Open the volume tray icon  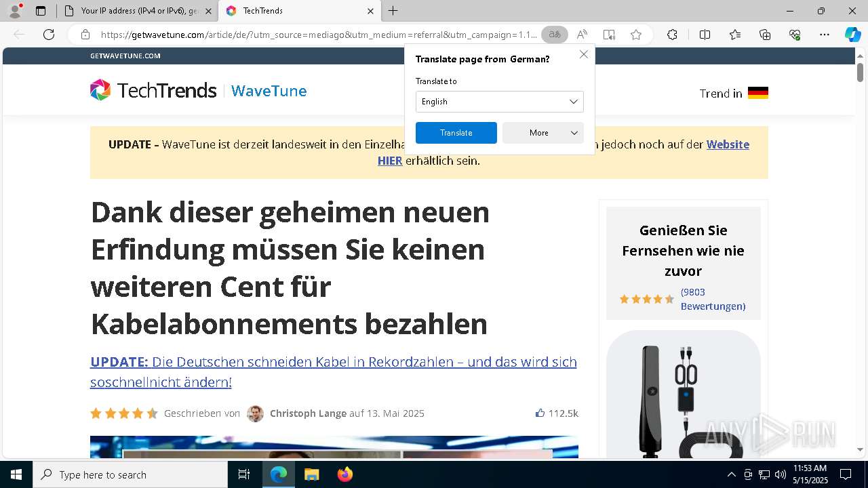click(x=781, y=474)
